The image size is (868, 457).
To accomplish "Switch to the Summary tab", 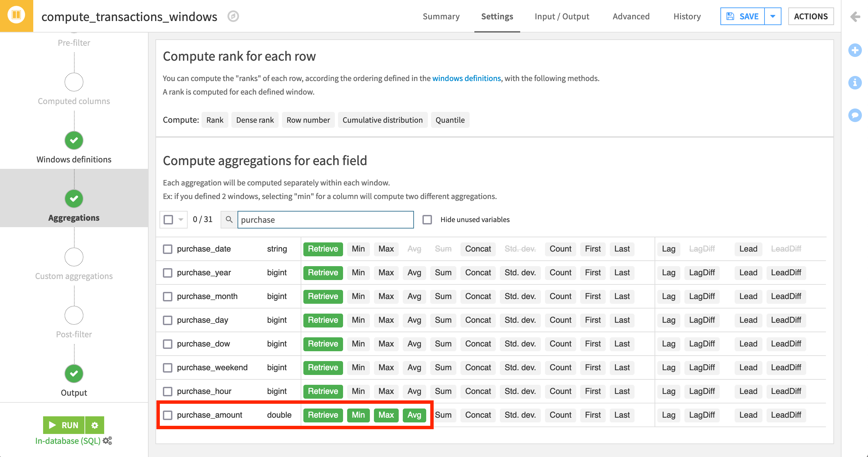I will click(x=441, y=16).
